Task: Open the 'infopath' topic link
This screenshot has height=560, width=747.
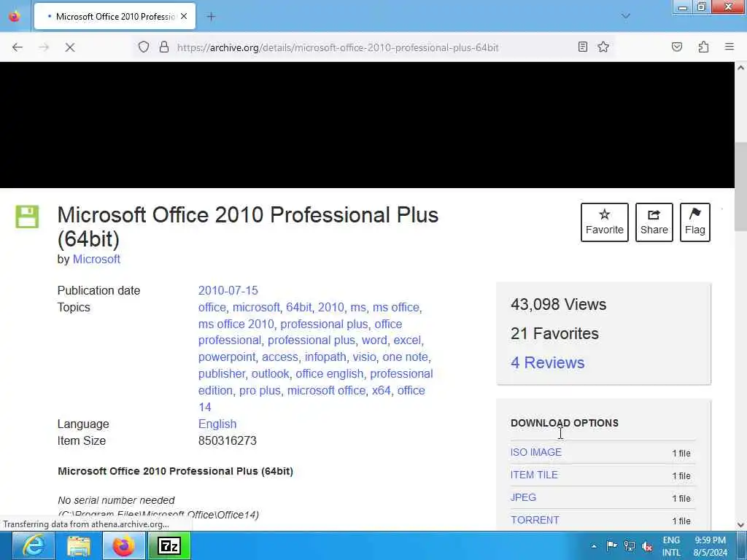Action: 325,357
